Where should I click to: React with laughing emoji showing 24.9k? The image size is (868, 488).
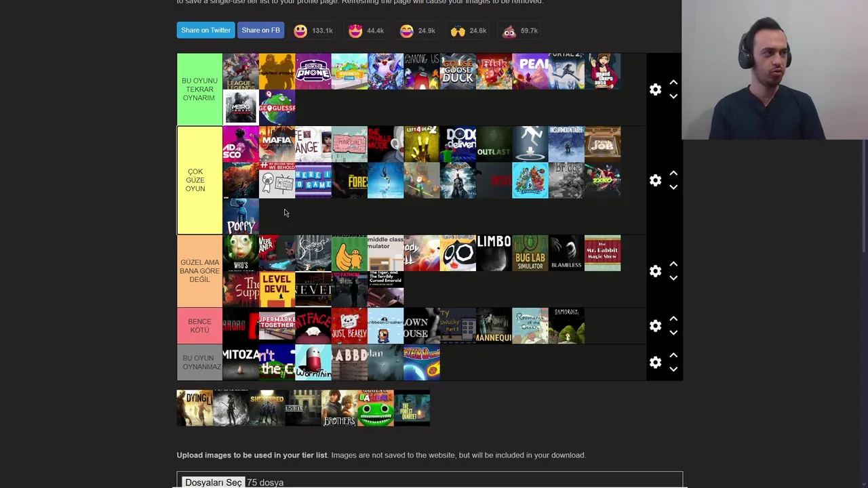[417, 30]
